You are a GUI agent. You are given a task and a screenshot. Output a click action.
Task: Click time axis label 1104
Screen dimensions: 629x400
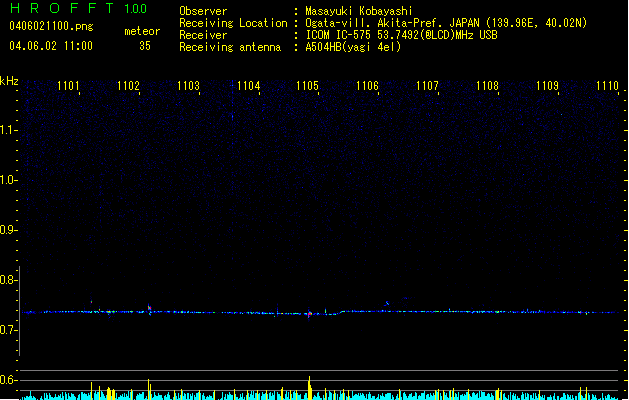point(248,86)
